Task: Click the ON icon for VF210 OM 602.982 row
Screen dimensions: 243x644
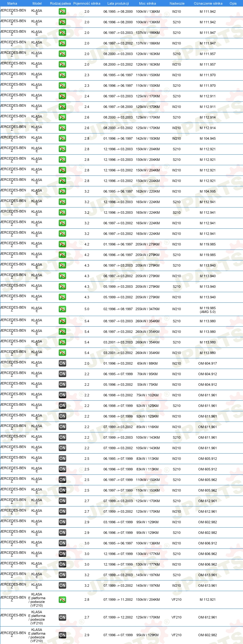Action: point(62,635)
